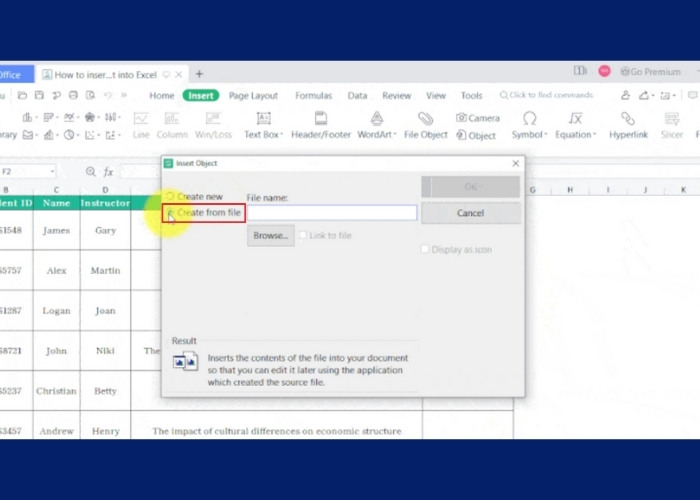Click the Equation icon
700x500 pixels.
click(575, 118)
